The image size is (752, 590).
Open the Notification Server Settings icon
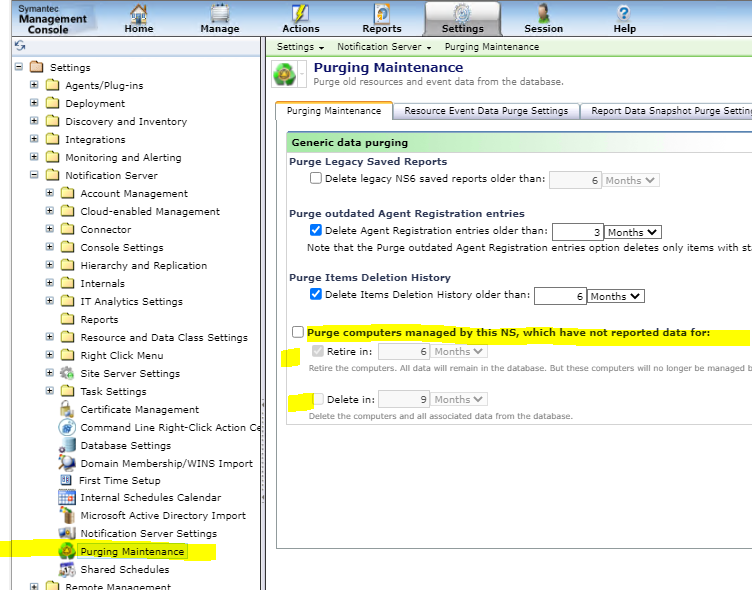67,533
